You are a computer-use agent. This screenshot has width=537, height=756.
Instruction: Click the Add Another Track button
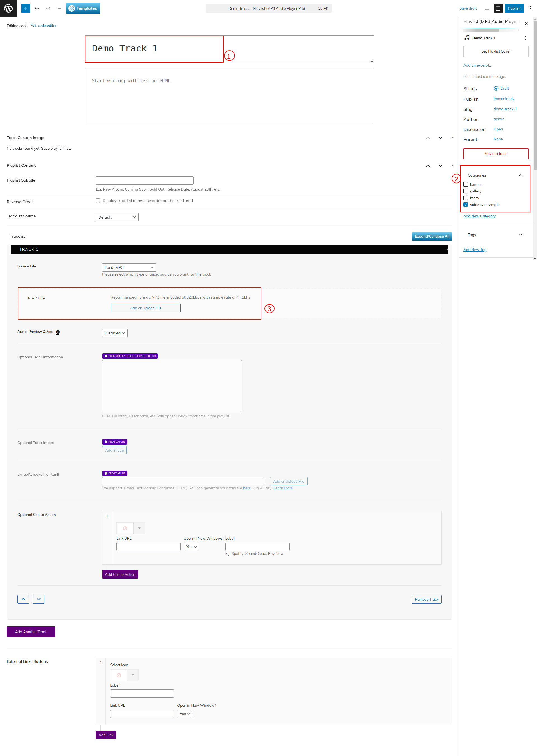coord(31,632)
